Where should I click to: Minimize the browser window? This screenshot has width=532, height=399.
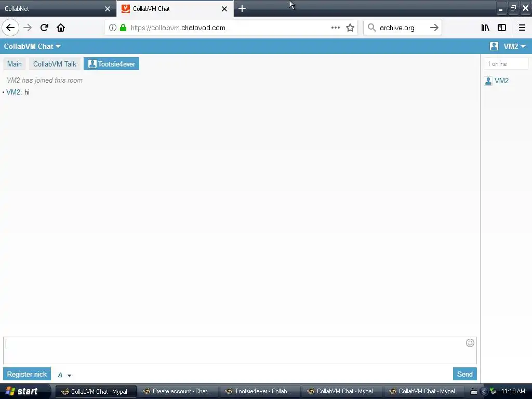pyautogui.click(x=501, y=9)
